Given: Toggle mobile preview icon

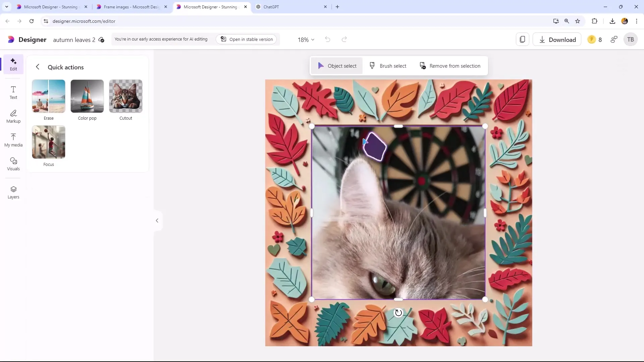Looking at the screenshot, I should pyautogui.click(x=523, y=39).
